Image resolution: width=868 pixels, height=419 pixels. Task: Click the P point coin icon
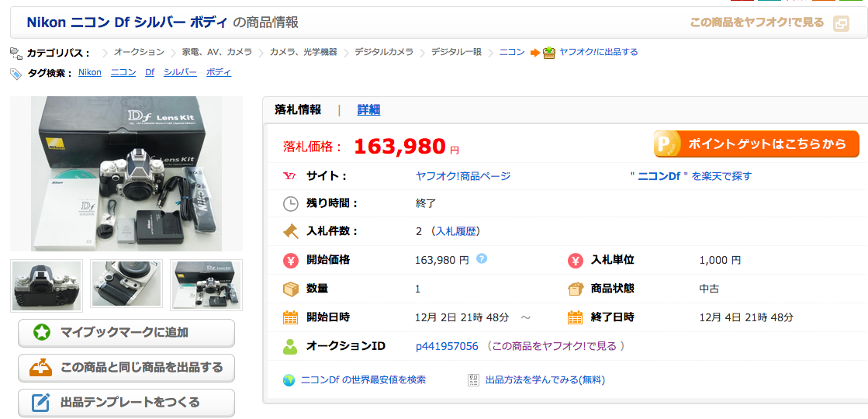(x=666, y=144)
